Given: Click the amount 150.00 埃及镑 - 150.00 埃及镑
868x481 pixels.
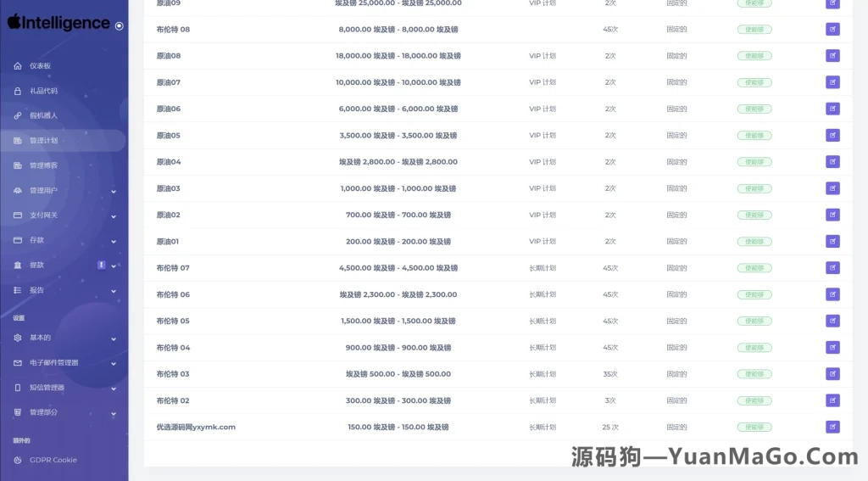Looking at the screenshot, I should click(x=398, y=427).
